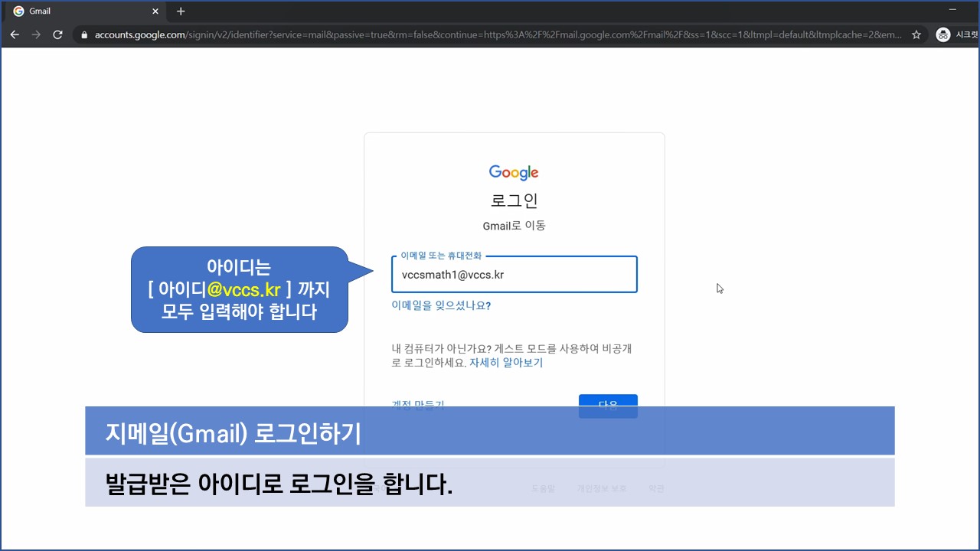Click the '개인정보 보호' footer link

[602, 488]
